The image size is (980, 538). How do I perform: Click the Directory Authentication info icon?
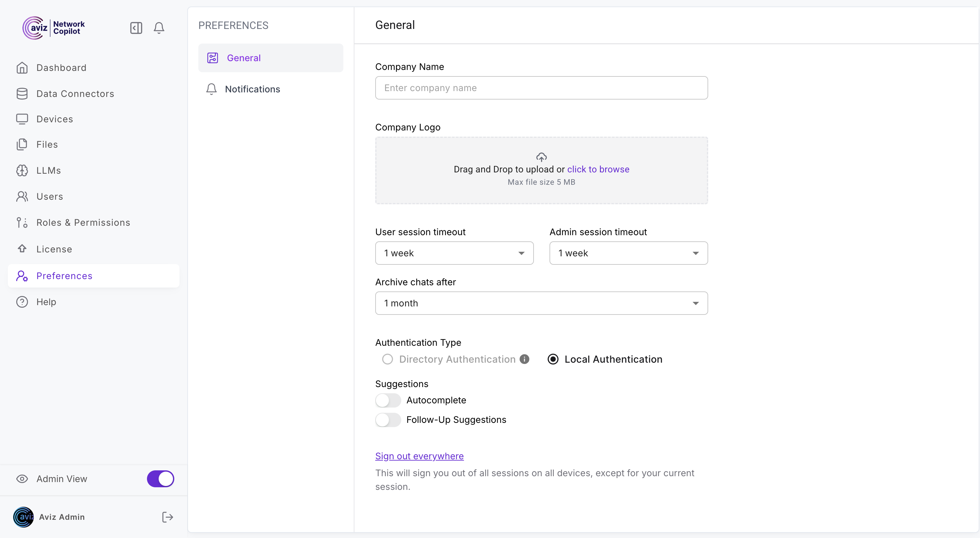[524, 359]
